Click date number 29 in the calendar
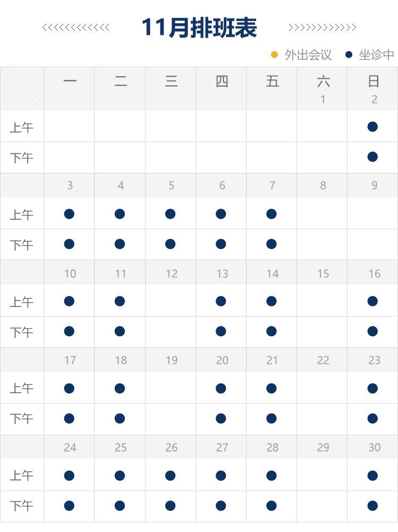The height and width of the screenshot is (532, 398). pyautogui.click(x=323, y=447)
